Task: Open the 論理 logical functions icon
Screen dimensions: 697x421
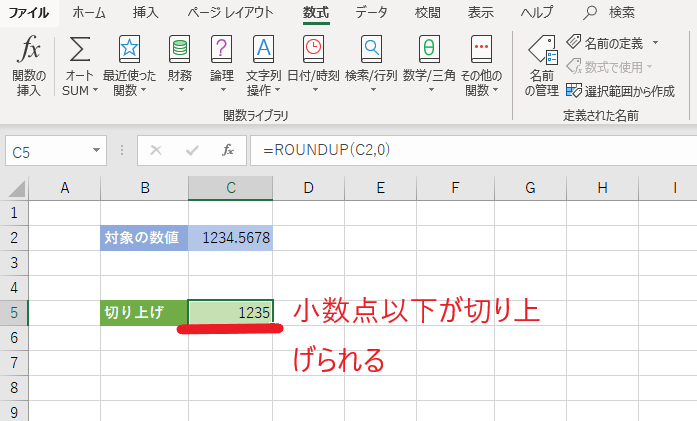Action: (221, 49)
